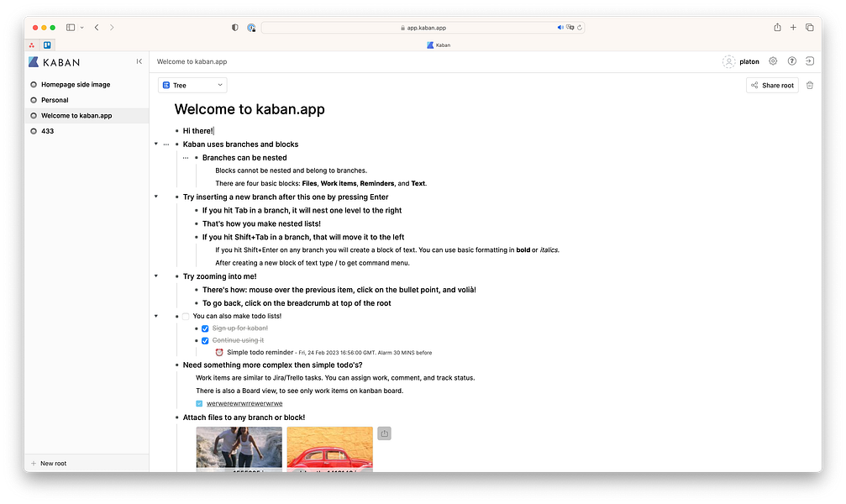The width and height of the screenshot is (846, 504).
Task: Select Homepage side image root
Action: pos(87,85)
